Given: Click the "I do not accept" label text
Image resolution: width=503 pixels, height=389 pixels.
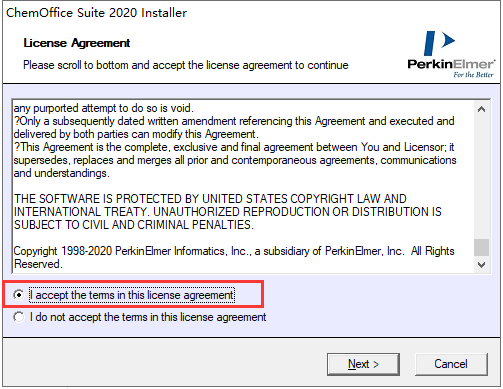Looking at the screenshot, I should click(x=148, y=317).
